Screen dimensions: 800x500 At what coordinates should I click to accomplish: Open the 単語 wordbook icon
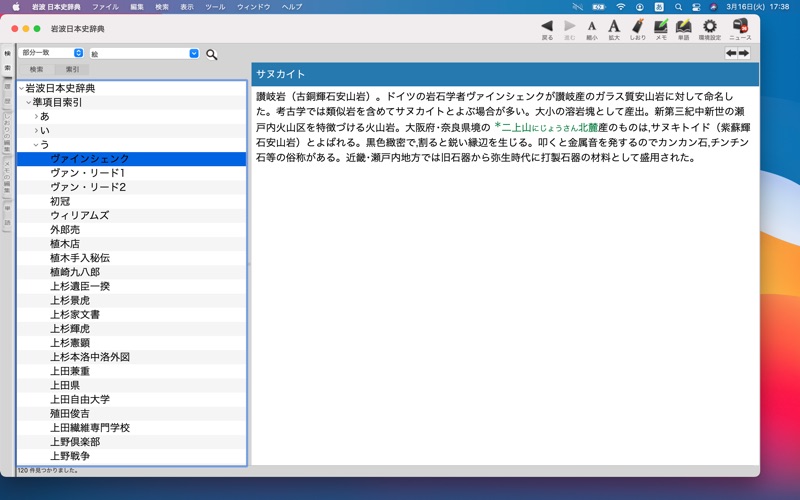684,26
